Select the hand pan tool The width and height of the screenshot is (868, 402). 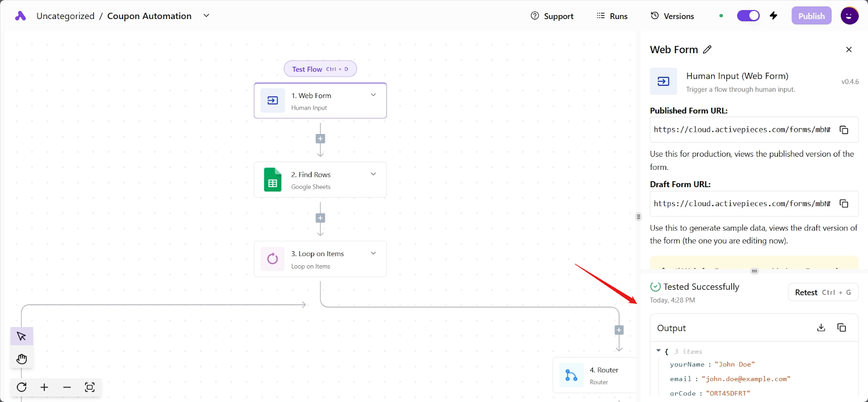point(22,359)
